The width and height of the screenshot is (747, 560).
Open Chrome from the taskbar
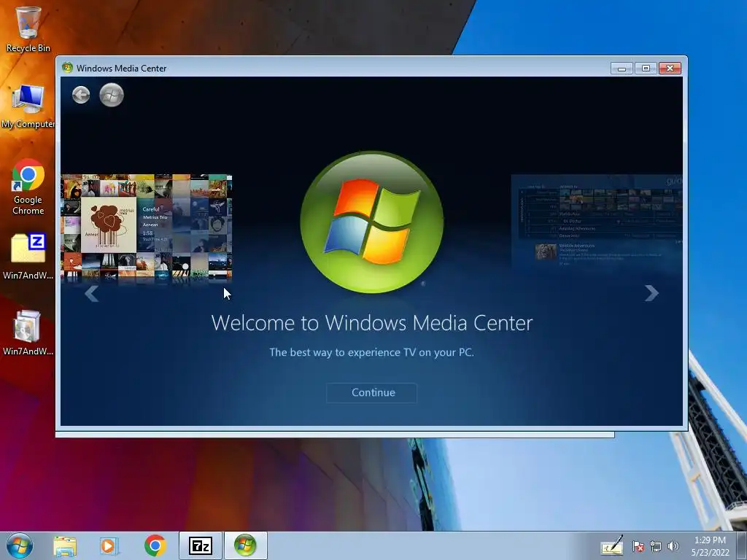click(x=155, y=546)
